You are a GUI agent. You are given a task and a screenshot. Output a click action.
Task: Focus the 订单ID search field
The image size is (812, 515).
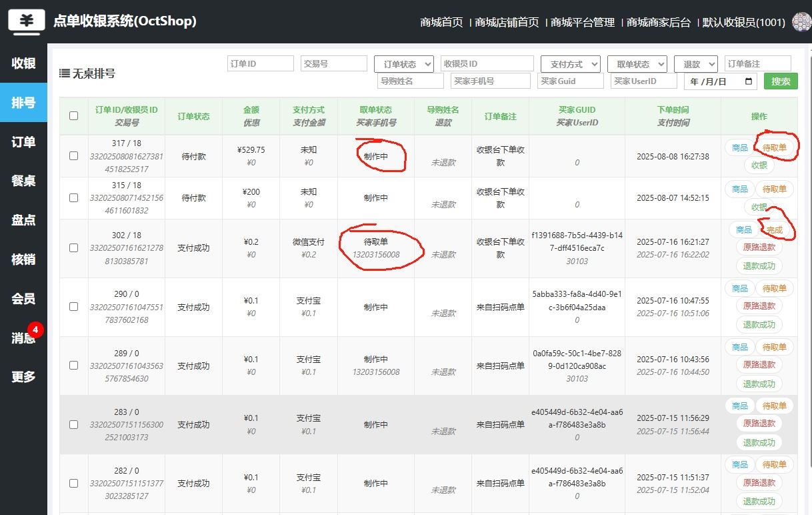coord(261,63)
